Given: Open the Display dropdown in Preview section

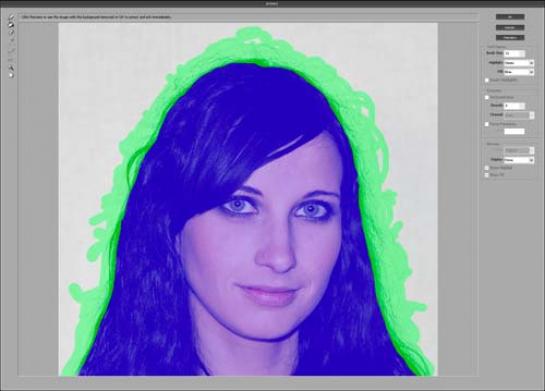Looking at the screenshot, I should tap(519, 160).
